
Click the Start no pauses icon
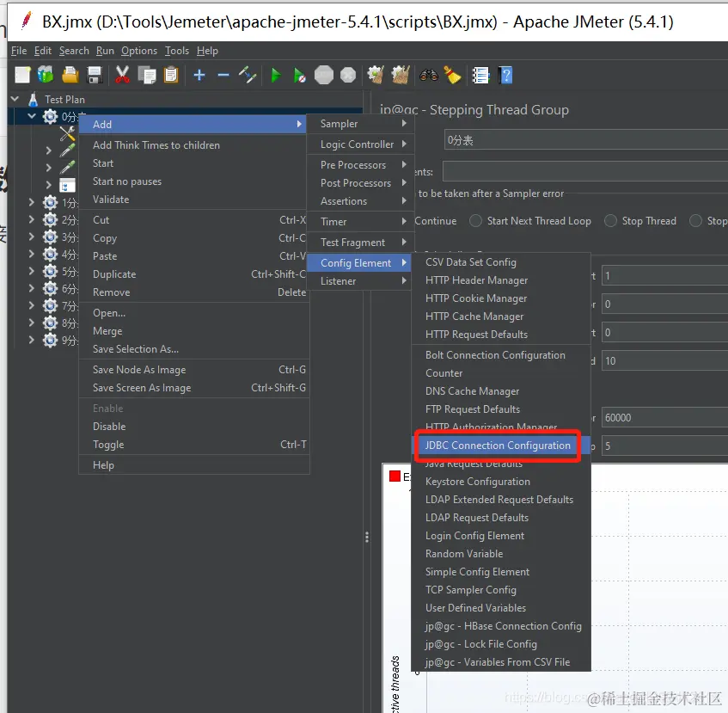pos(299,75)
